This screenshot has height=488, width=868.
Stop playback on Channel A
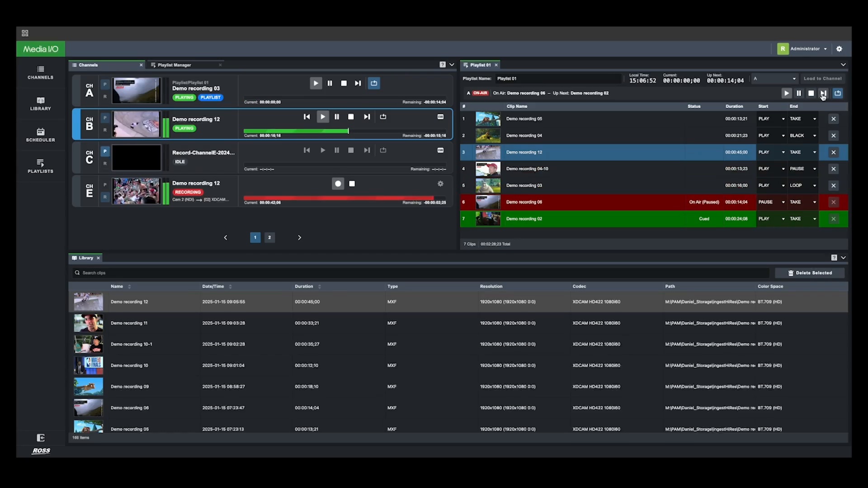[344, 83]
